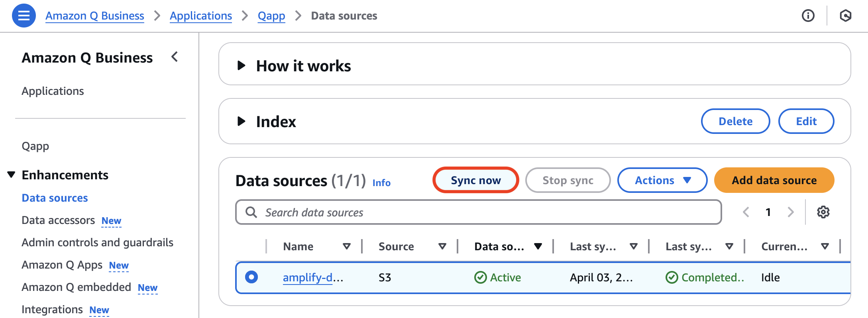The image size is (868, 318).
Task: Click the info icon in the top bar
Action: point(808,16)
